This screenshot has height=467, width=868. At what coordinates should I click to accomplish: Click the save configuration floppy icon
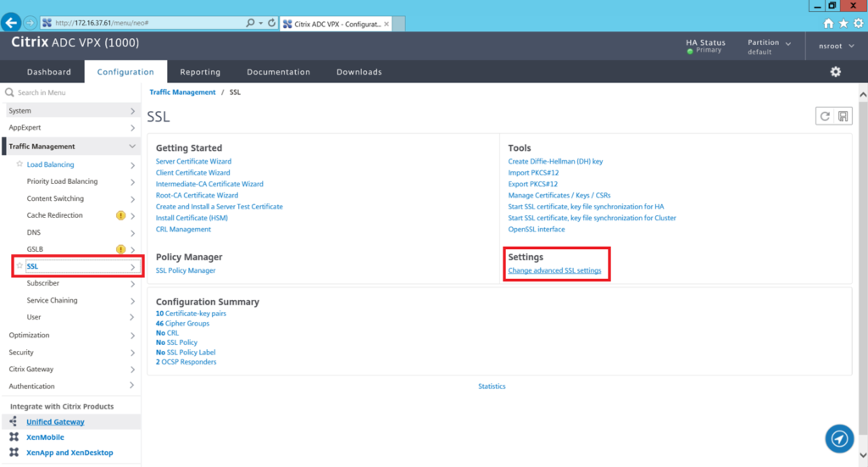(843, 116)
